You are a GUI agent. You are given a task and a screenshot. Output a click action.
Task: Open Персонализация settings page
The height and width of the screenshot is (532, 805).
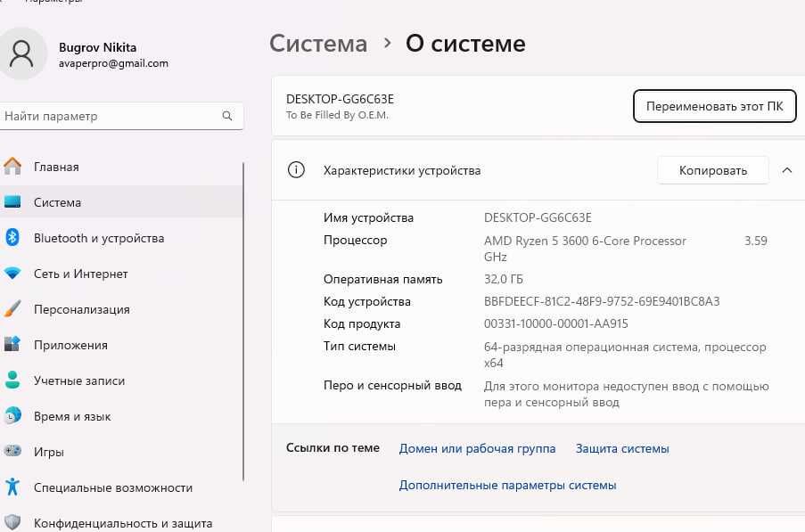121,309
